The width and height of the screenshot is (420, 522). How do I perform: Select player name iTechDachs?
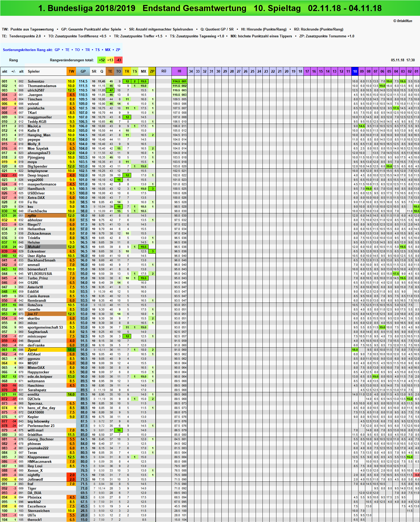37,211
